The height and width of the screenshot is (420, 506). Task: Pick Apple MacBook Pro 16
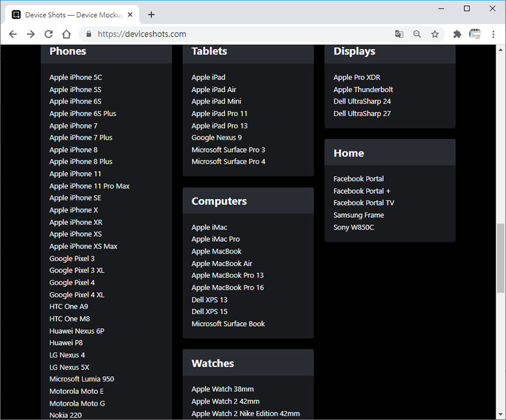pos(227,288)
